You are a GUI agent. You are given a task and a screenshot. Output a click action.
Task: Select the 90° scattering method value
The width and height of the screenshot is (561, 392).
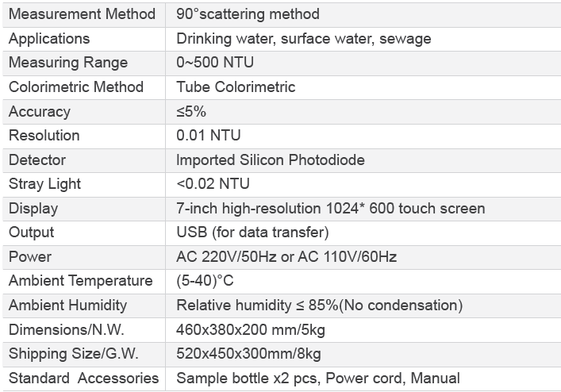248,14
